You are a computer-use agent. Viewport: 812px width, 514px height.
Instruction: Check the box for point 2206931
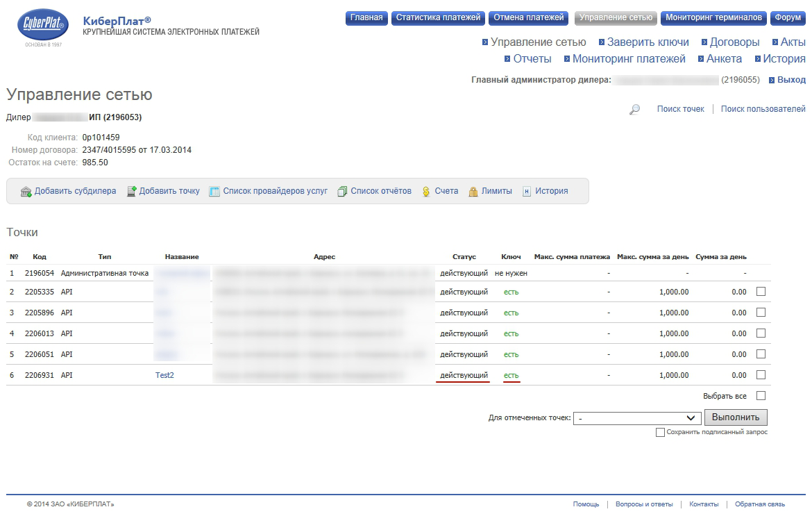click(761, 375)
